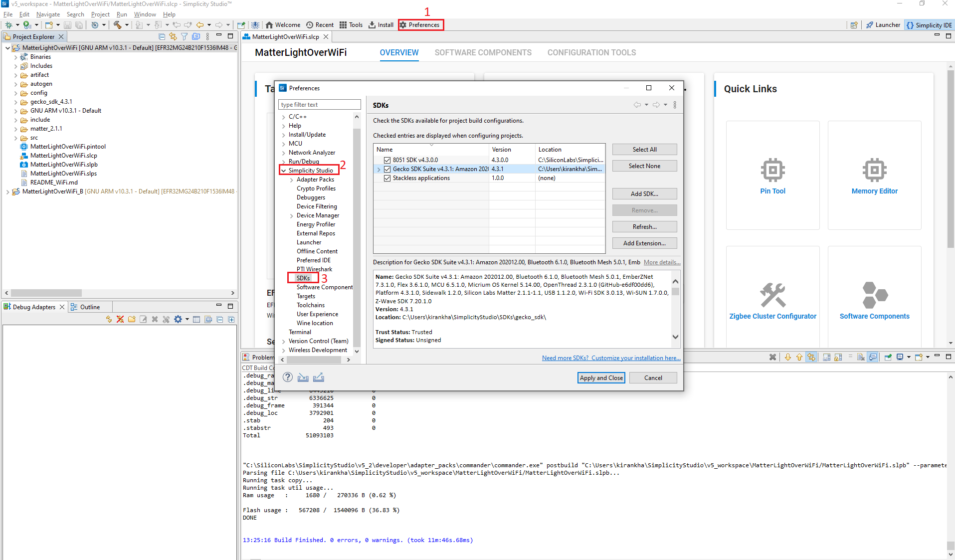Expand the Gecko SDK Suite row

pyautogui.click(x=379, y=170)
